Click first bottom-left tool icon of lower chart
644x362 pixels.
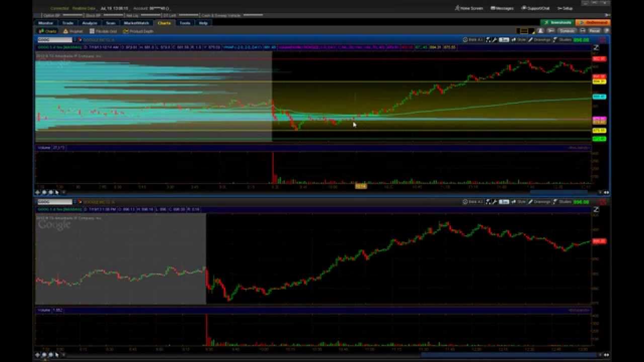point(38,354)
